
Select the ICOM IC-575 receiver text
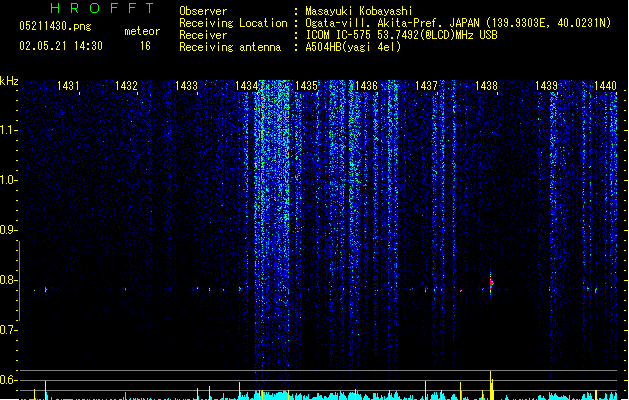click(401, 35)
